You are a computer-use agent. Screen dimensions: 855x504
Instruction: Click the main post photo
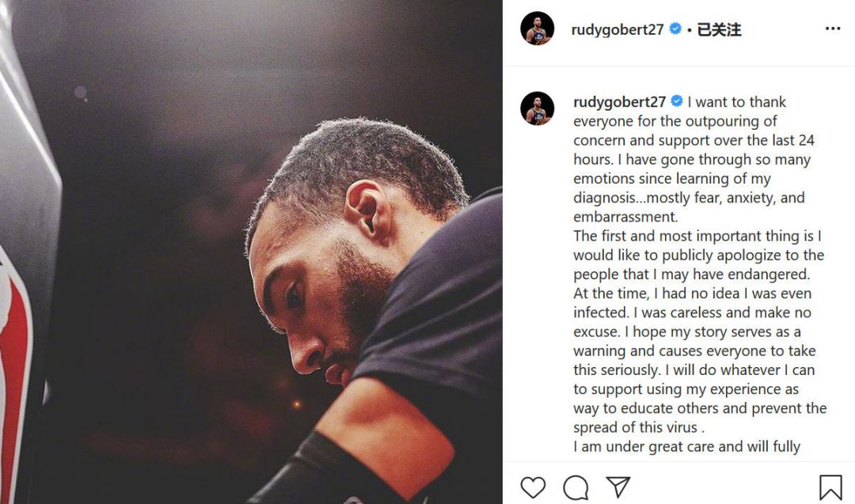251,252
